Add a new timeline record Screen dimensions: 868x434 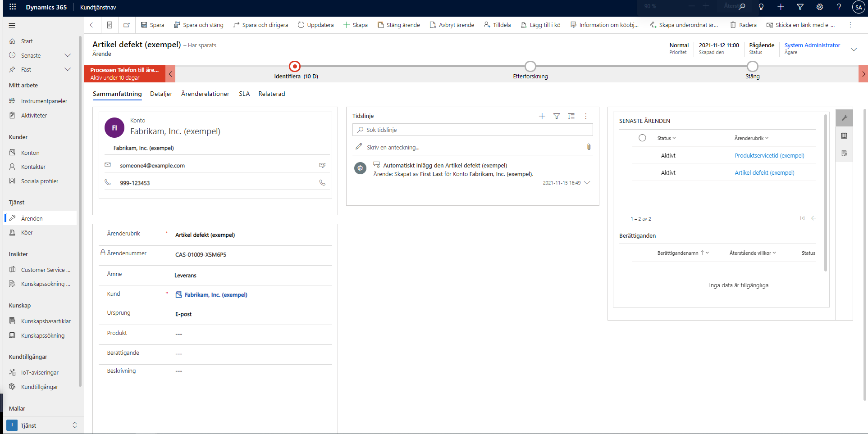click(542, 116)
